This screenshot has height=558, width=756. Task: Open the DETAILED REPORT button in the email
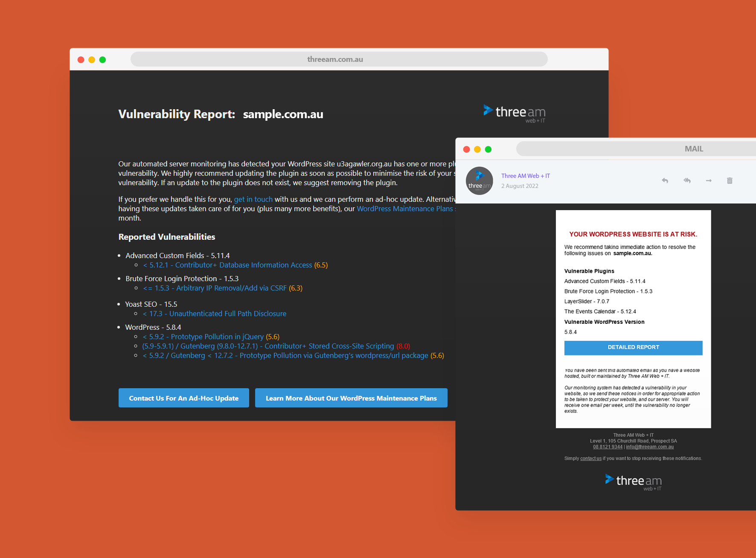633,348
